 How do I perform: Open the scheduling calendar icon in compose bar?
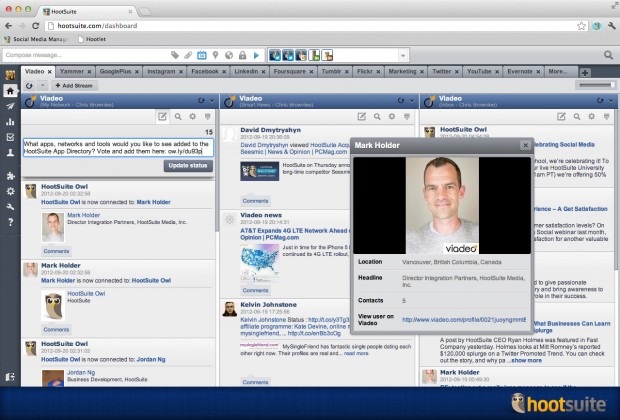pyautogui.click(x=202, y=55)
